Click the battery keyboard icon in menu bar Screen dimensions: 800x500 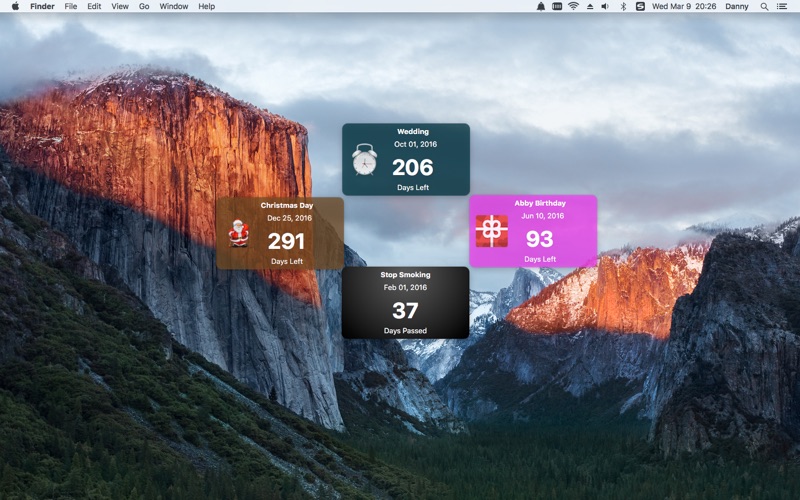[557, 6]
